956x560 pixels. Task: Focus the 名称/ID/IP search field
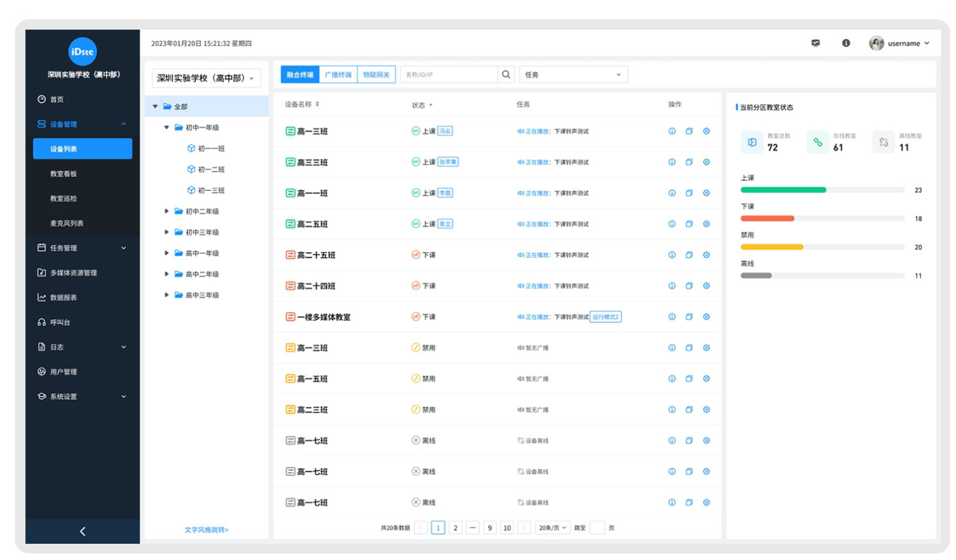(x=449, y=75)
